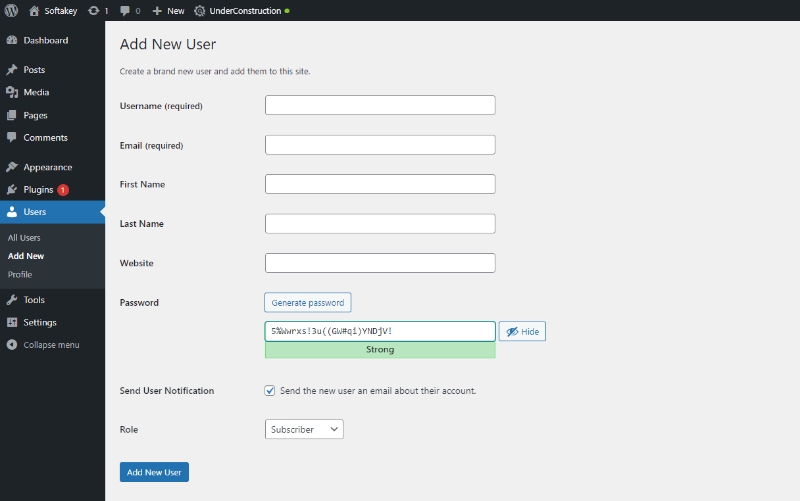Toggle the Send User Notification checkbox
This screenshot has height=501, width=800.
[x=270, y=391]
